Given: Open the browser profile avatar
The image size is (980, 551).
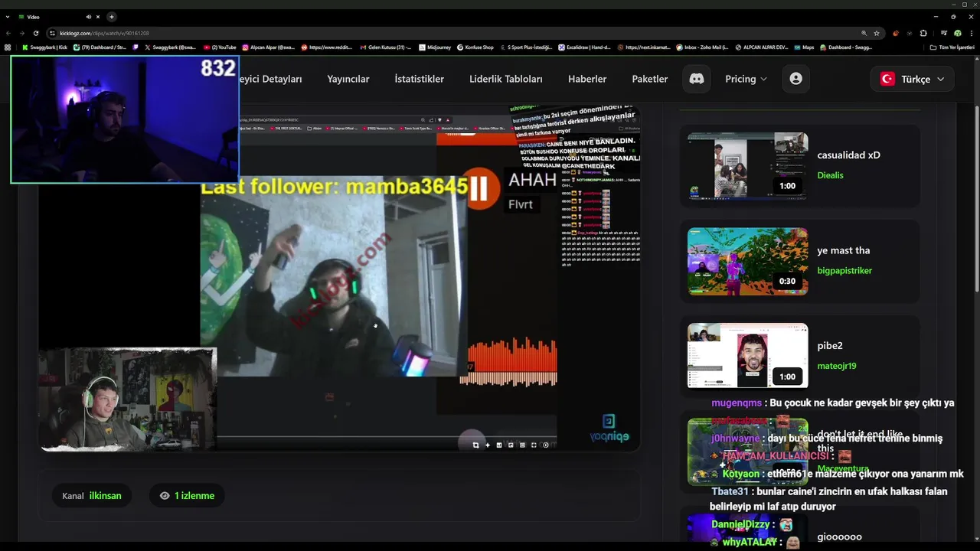Looking at the screenshot, I should pos(957,33).
